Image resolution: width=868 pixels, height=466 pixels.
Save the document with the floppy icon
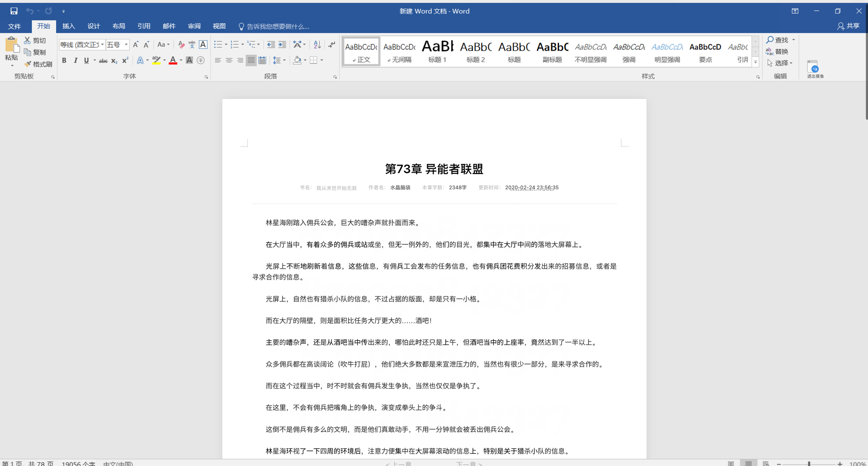point(14,11)
